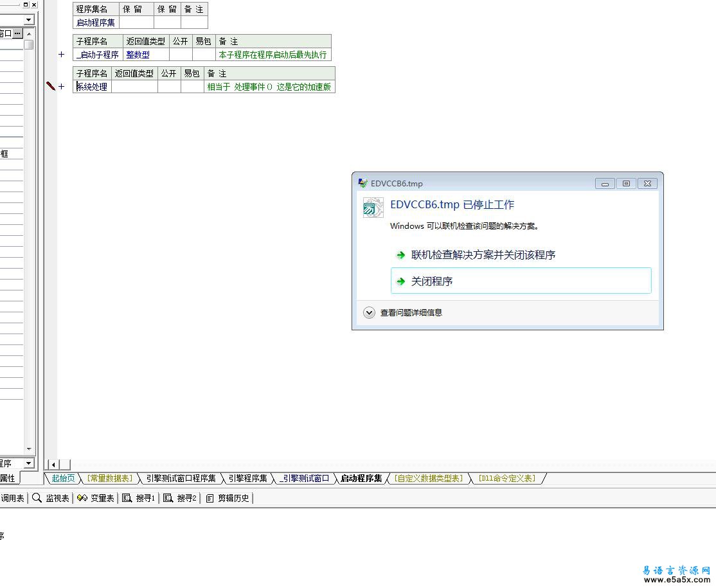Open the dropdown at the left panel bottom
The image size is (716, 588).
(x=29, y=463)
